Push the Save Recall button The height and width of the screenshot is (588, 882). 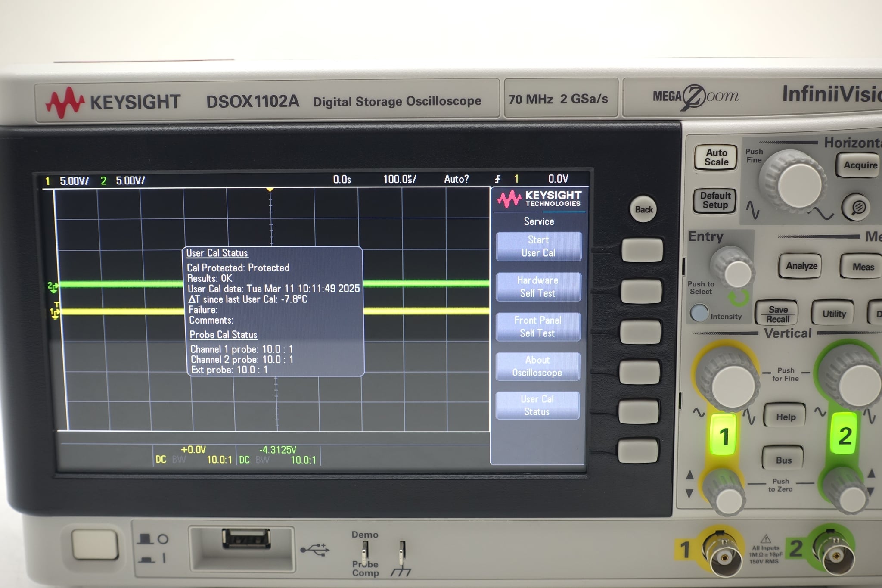(x=777, y=314)
